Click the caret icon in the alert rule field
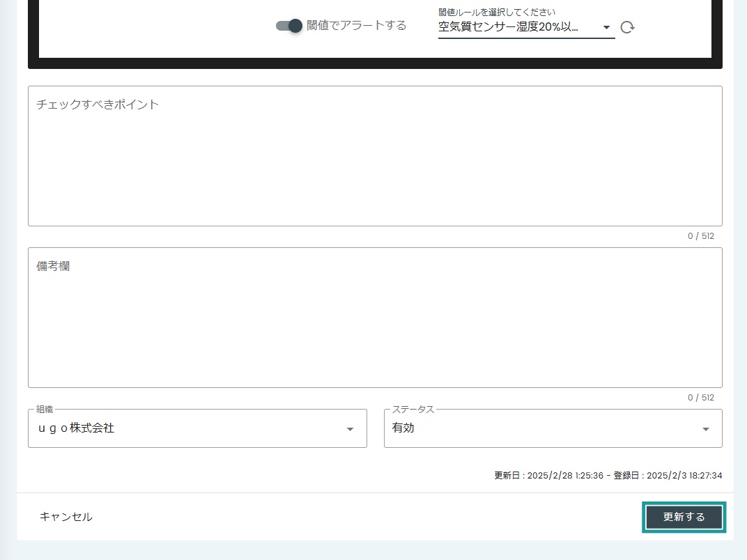Screen dimensions: 747x560 [606, 27]
